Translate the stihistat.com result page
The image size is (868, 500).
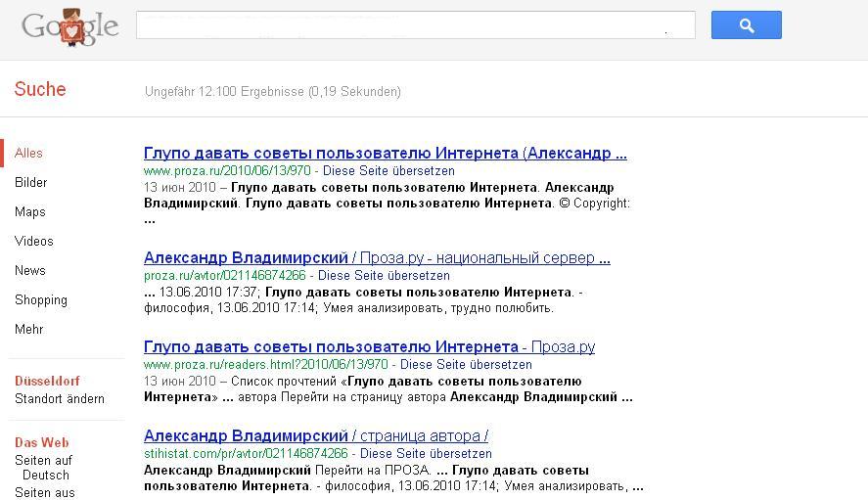click(426, 453)
